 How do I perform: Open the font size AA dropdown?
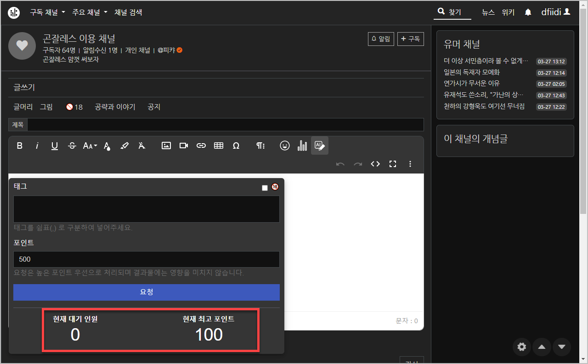coord(89,146)
